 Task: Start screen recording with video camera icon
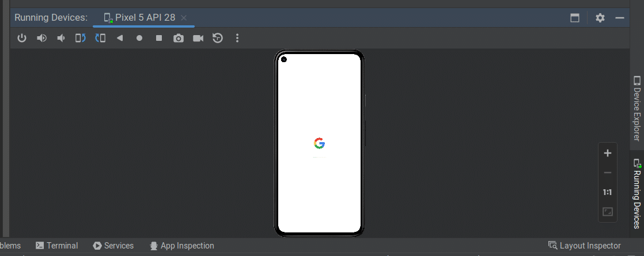point(198,38)
